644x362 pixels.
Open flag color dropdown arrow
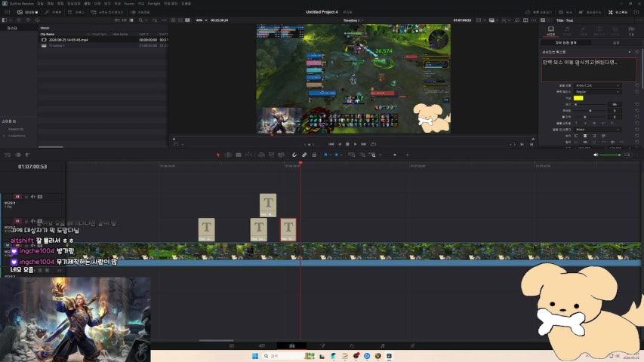tap(330, 155)
